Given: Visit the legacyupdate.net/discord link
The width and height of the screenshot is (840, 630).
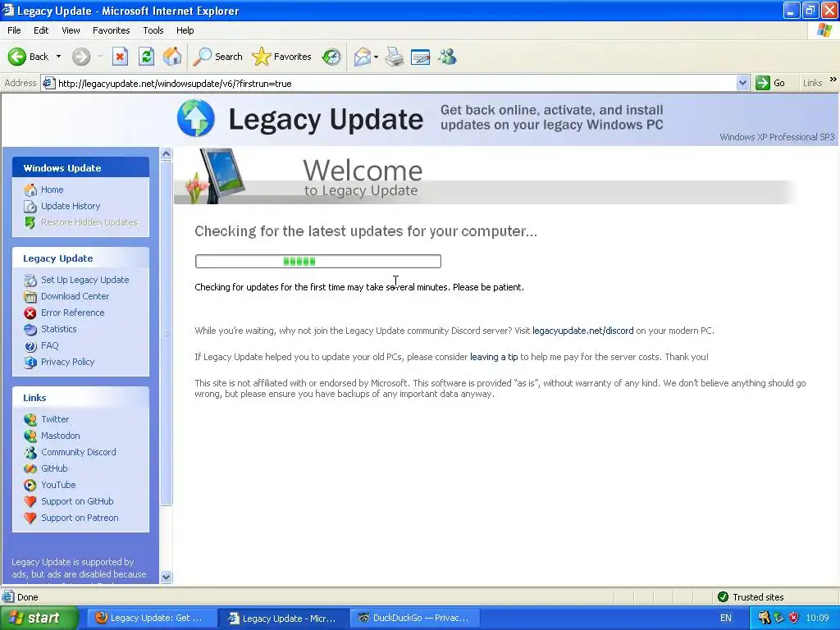Looking at the screenshot, I should pos(583,331).
